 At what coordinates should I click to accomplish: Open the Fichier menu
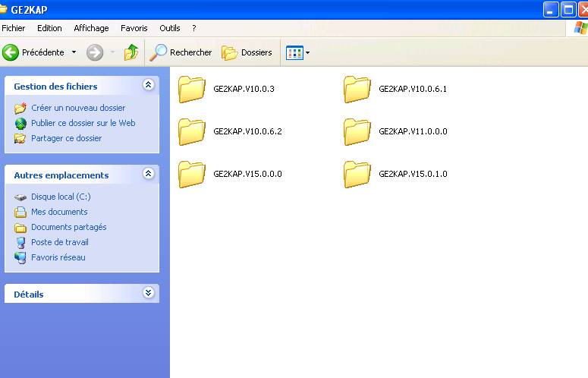point(14,28)
